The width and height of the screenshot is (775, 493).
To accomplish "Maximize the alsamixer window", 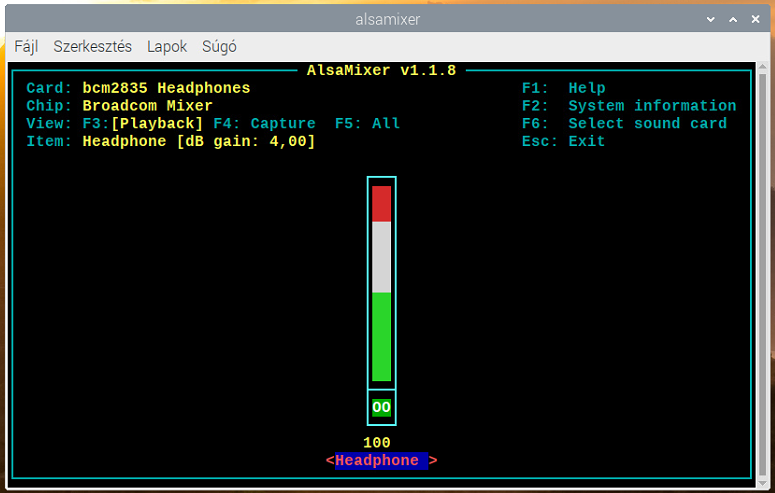I will [733, 19].
